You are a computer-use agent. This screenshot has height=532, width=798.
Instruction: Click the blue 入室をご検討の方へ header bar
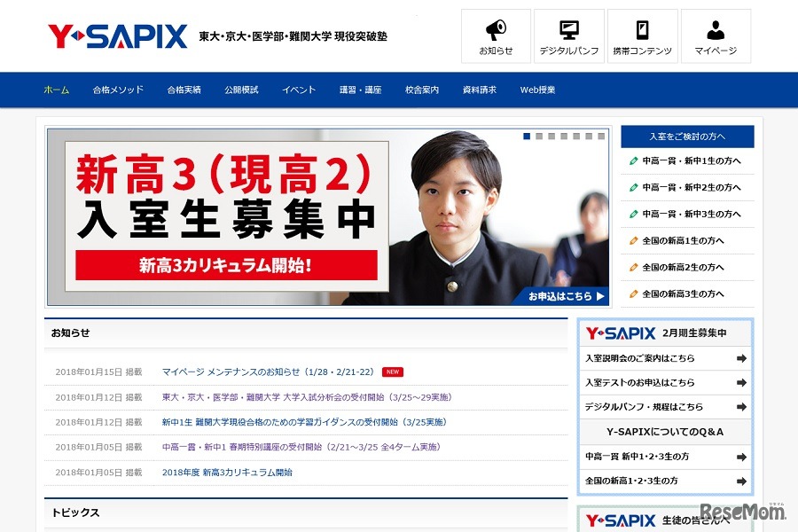tap(687, 136)
